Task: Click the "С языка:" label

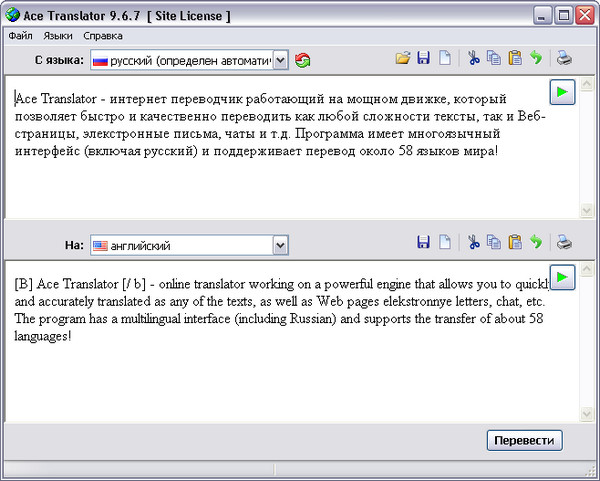Action: (x=59, y=60)
